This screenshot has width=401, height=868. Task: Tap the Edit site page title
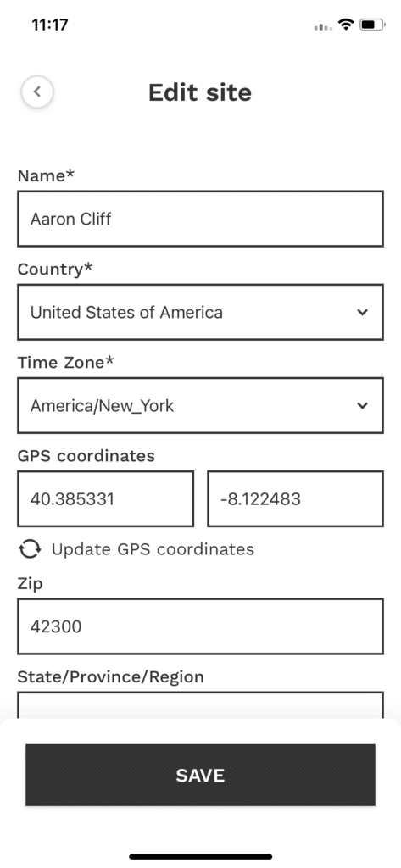point(200,92)
